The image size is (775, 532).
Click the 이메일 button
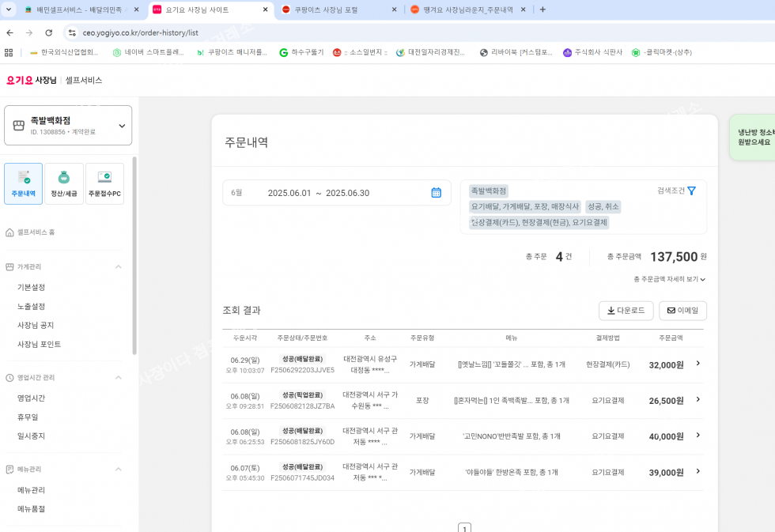[x=682, y=311]
